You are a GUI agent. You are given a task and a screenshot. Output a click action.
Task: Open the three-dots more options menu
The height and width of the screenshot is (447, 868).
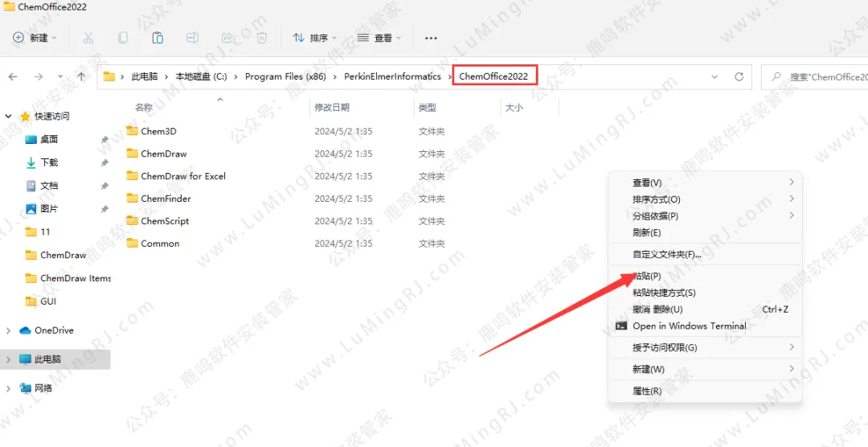(x=431, y=38)
